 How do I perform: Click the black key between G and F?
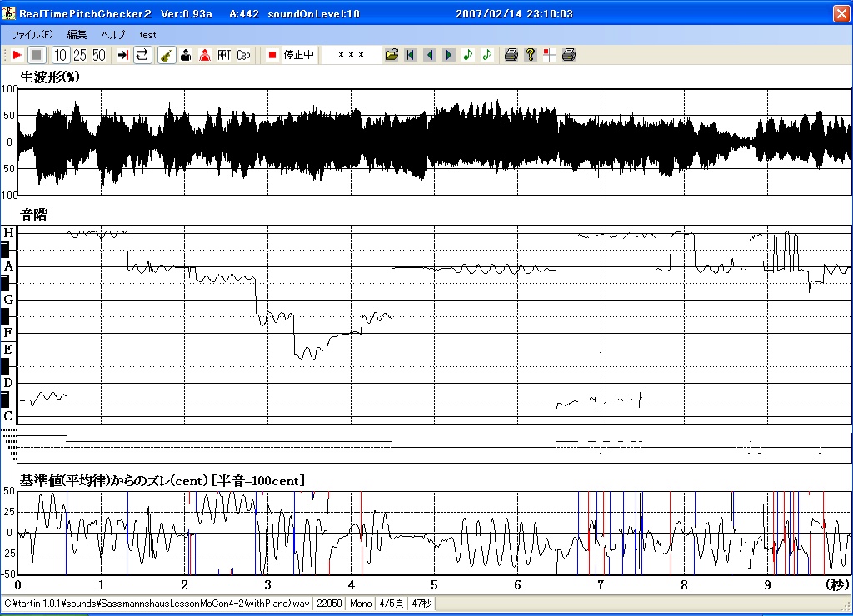[6, 316]
